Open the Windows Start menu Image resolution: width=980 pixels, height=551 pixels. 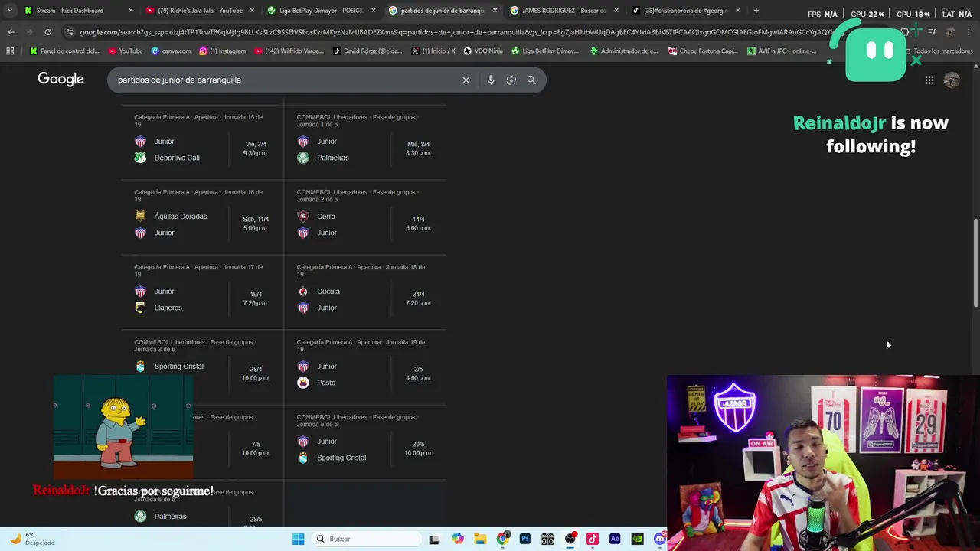(x=299, y=539)
